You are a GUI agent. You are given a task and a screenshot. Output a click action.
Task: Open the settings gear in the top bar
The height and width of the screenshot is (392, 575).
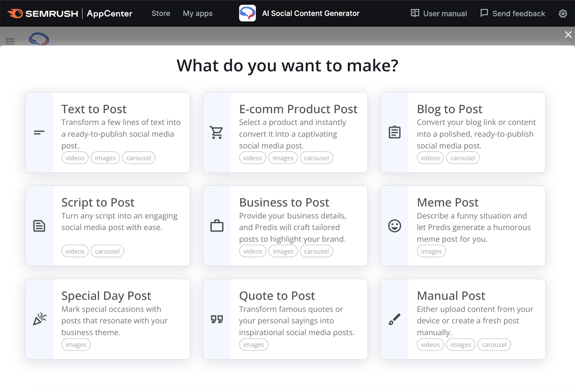point(563,13)
